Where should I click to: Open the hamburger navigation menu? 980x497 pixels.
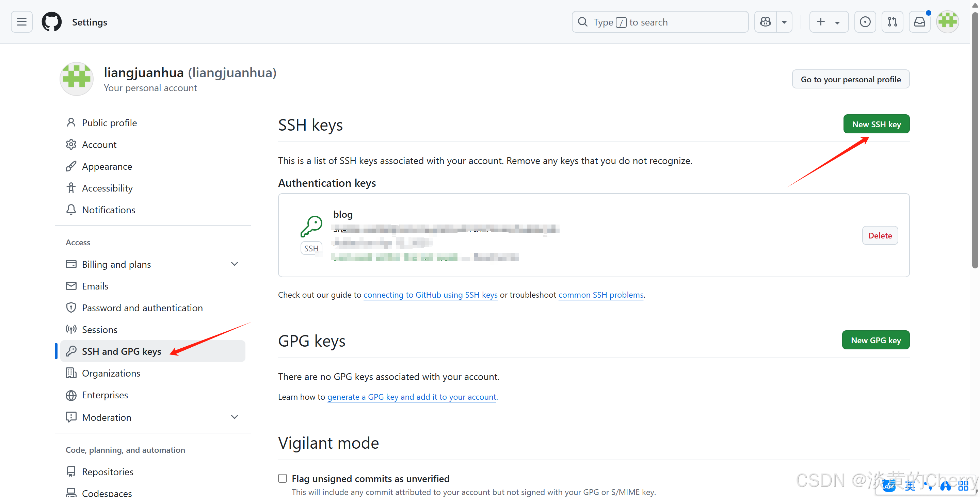pos(22,22)
